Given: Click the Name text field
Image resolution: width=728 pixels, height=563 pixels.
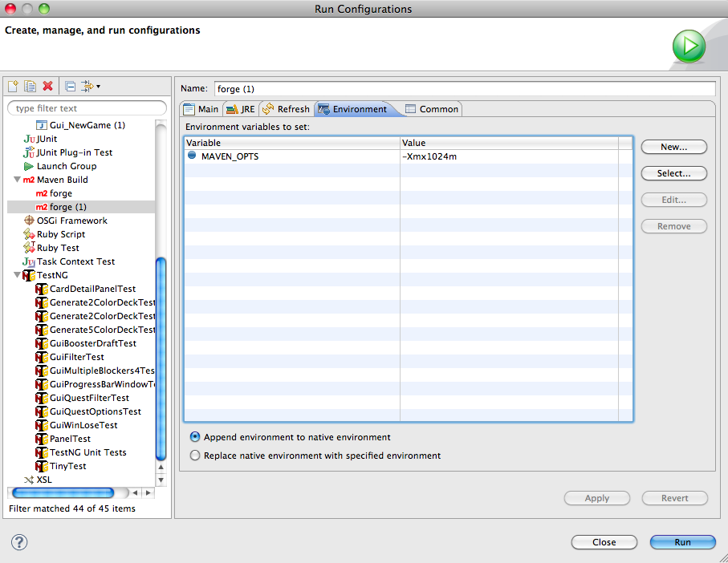Looking at the screenshot, I should 464,88.
